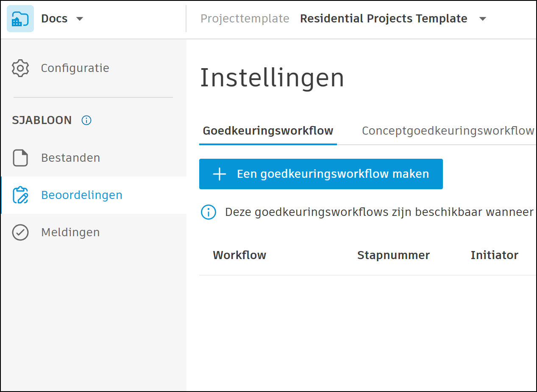Open the Conceptgoedkeuringsworkflow tab
The height and width of the screenshot is (392, 537).
[448, 131]
